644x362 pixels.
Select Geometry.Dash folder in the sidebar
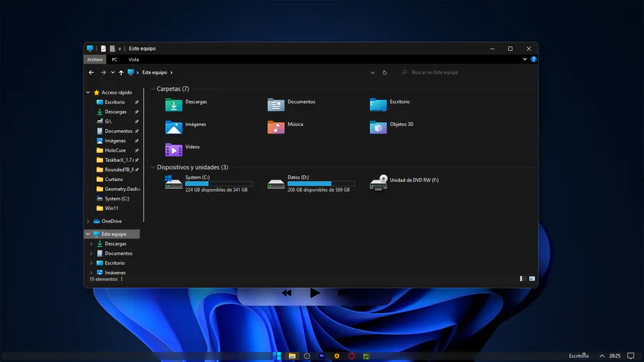(122, 189)
